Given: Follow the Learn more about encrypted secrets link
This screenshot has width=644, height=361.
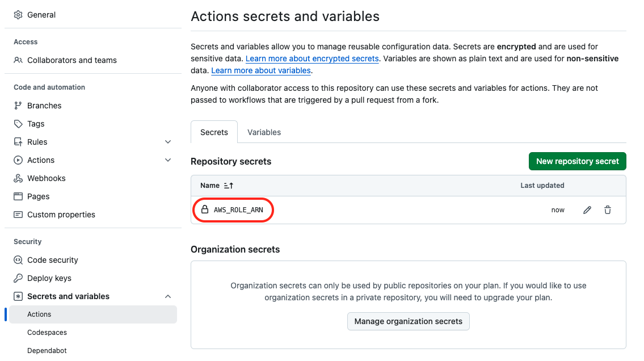Looking at the screenshot, I should click(312, 58).
